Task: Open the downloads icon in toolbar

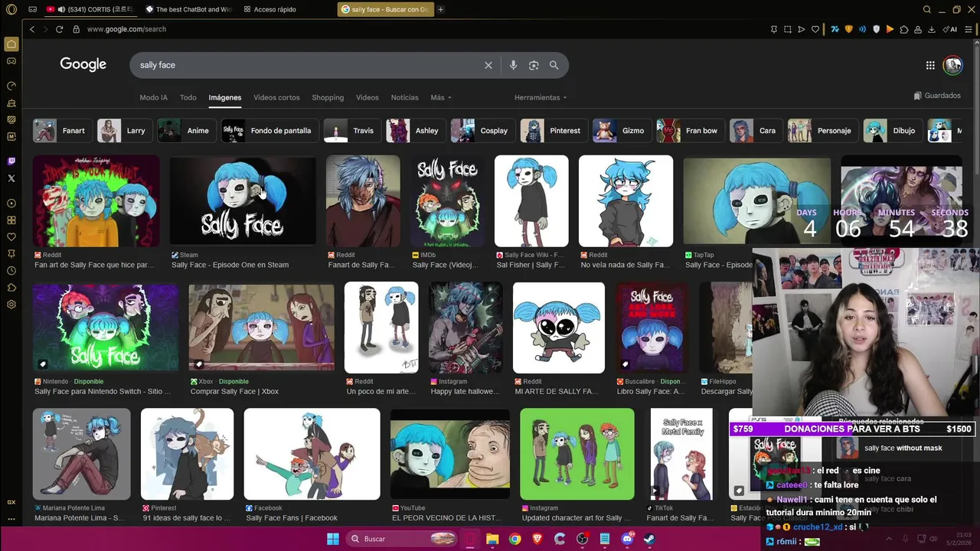Action: coord(932,29)
